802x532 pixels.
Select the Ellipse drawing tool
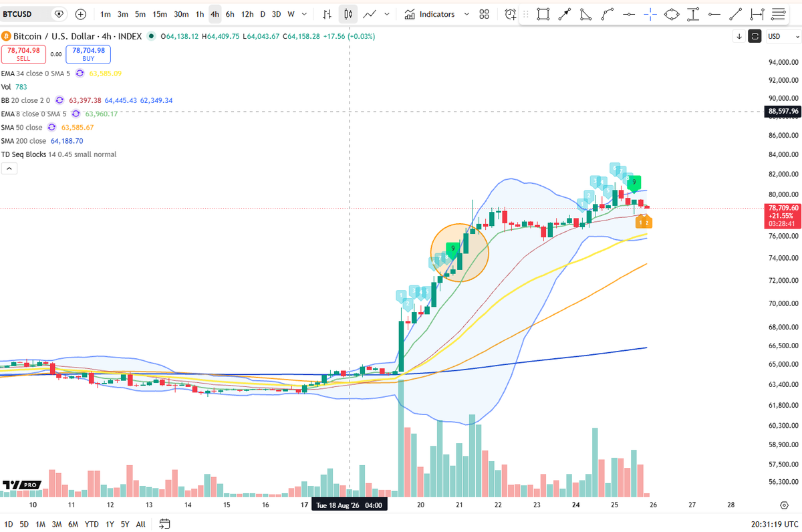coord(672,14)
